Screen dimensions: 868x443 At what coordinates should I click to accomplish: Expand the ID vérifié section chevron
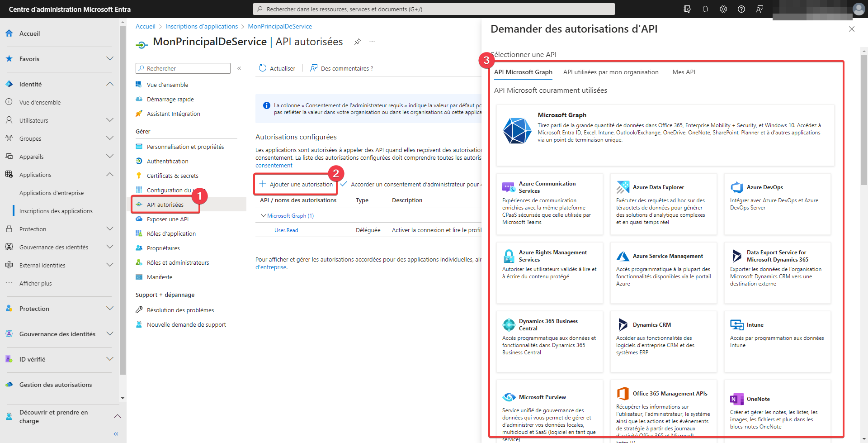tap(109, 359)
